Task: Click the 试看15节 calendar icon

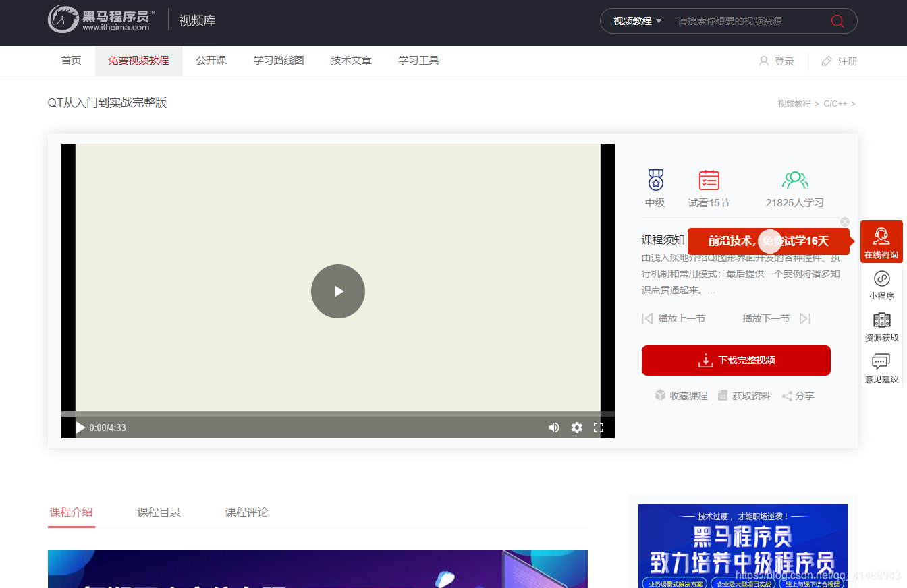Action: (709, 180)
